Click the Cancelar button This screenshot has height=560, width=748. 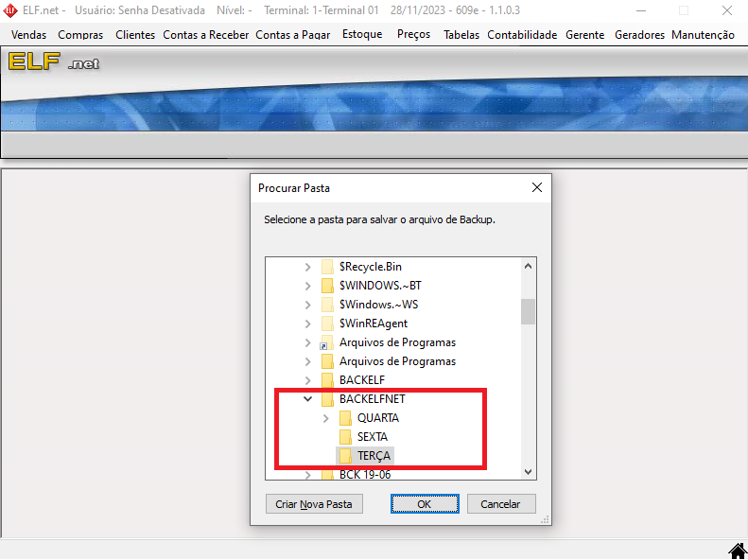[501, 504]
